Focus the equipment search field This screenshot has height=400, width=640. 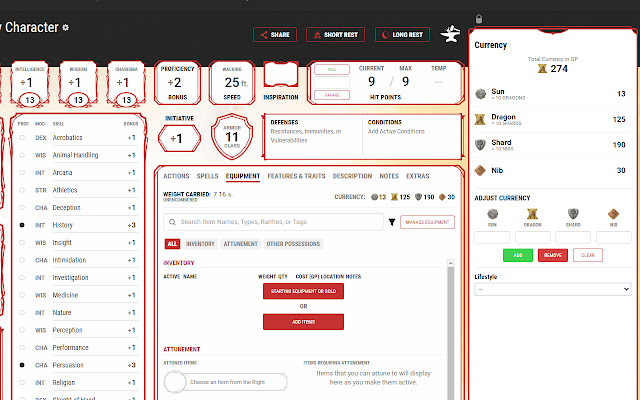[273, 222]
